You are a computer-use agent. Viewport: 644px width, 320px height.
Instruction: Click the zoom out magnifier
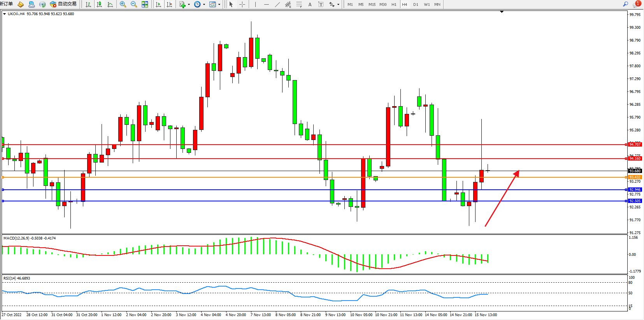click(x=134, y=4)
